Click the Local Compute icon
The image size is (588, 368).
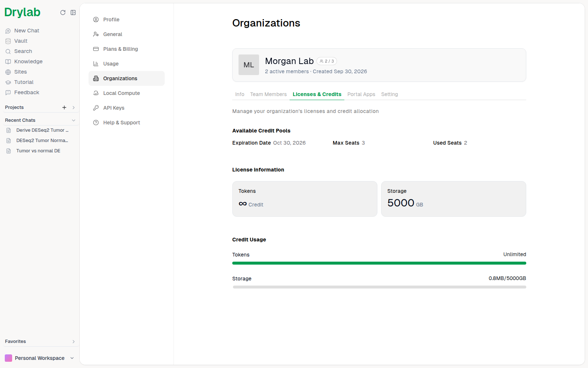tap(96, 93)
